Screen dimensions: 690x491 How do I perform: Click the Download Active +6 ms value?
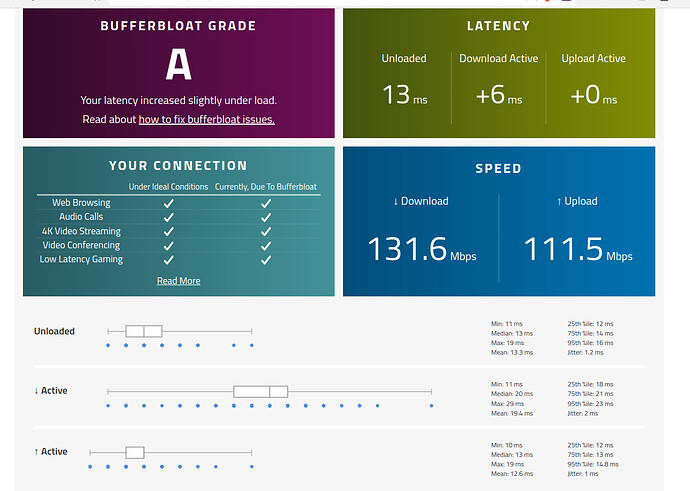tap(498, 95)
